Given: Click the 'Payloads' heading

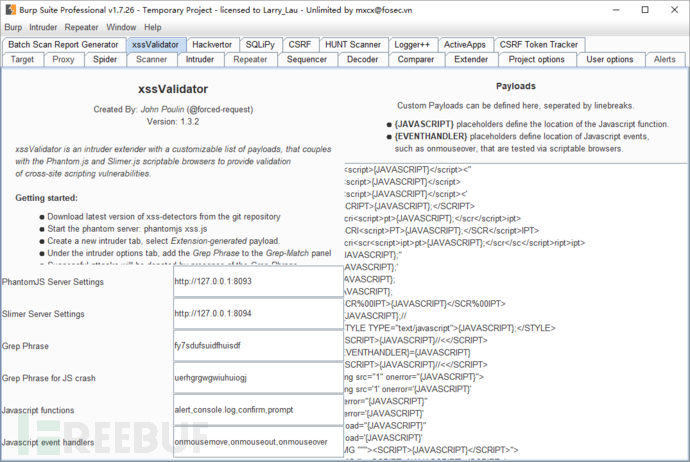Looking at the screenshot, I should coord(516,86).
